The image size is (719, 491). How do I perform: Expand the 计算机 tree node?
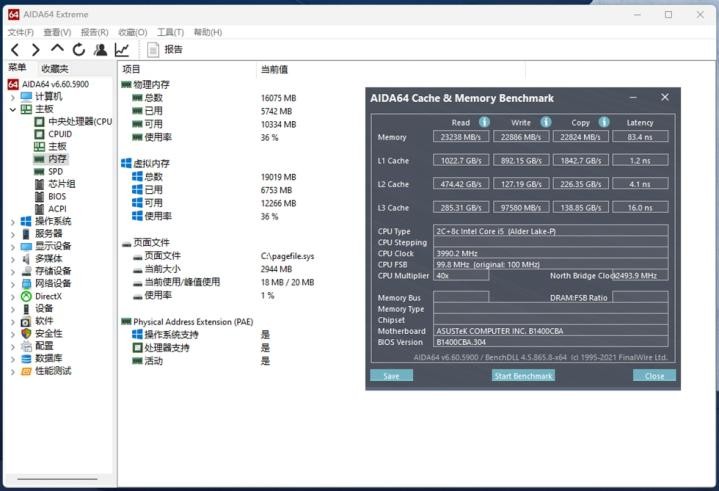[x=12, y=97]
